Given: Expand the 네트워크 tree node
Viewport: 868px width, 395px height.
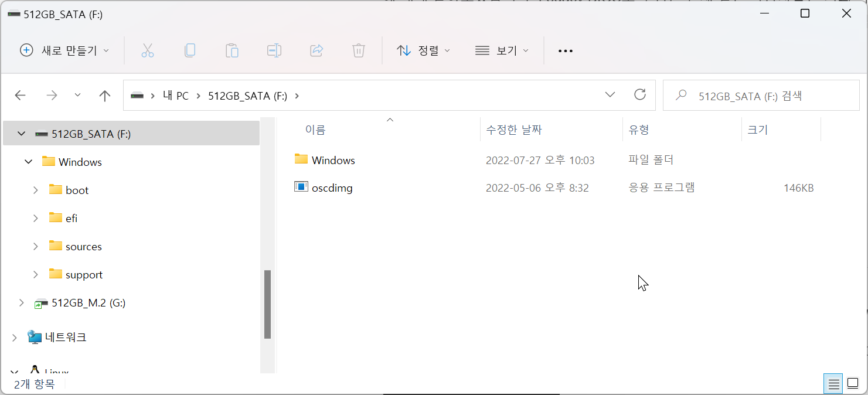Looking at the screenshot, I should pyautogui.click(x=15, y=338).
